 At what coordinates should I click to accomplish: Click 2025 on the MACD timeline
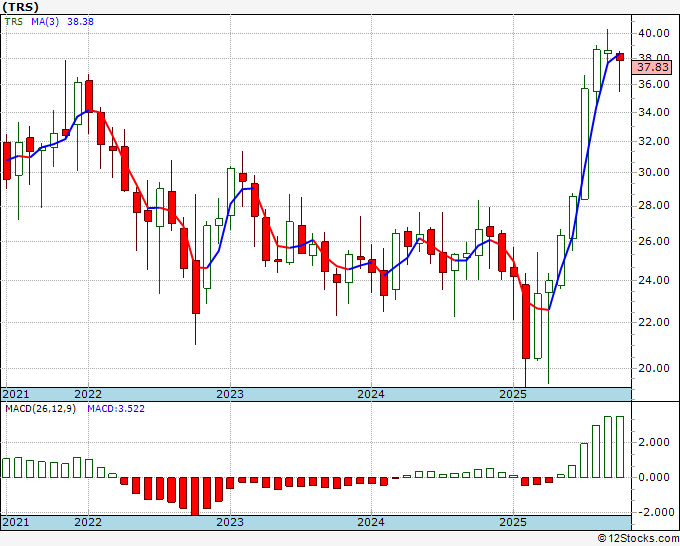513,522
